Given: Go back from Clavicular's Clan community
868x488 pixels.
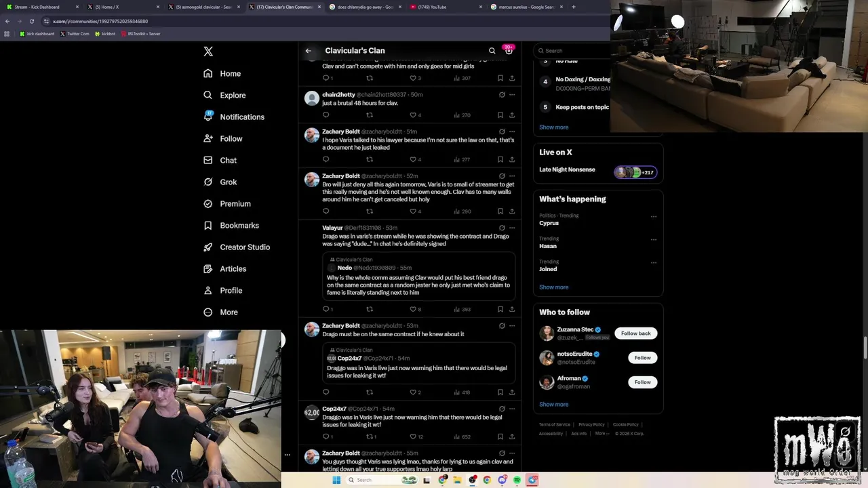Looking at the screenshot, I should [309, 51].
